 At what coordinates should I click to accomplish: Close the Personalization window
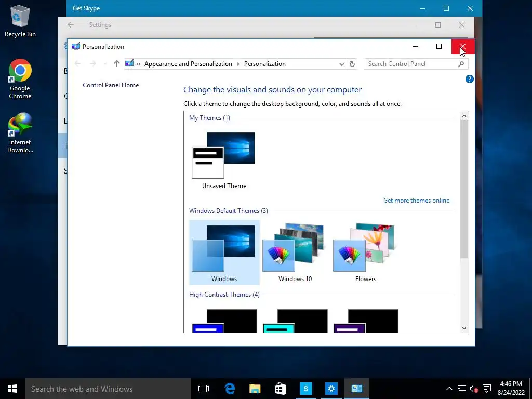pyautogui.click(x=463, y=46)
